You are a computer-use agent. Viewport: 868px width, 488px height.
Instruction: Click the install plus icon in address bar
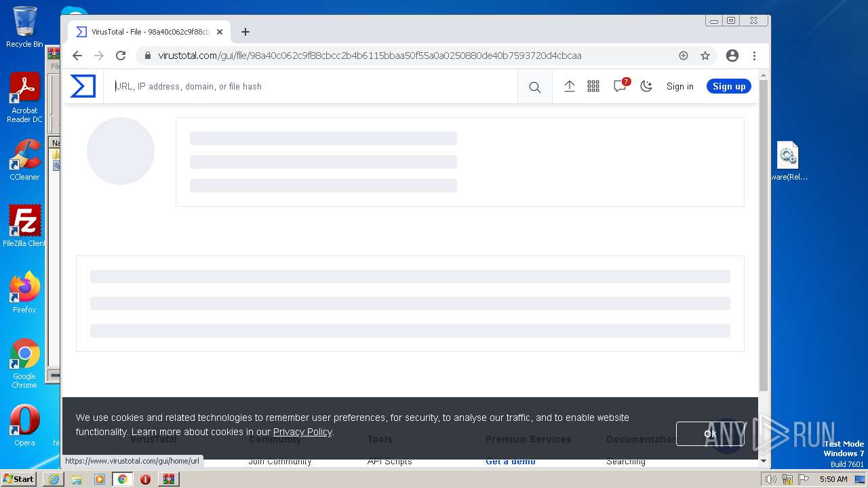[x=684, y=56]
